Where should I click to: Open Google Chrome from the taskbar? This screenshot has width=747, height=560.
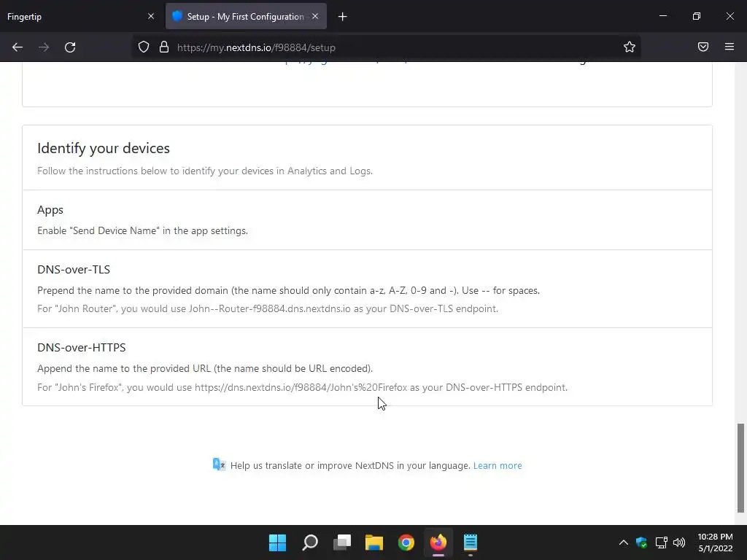pos(406,542)
